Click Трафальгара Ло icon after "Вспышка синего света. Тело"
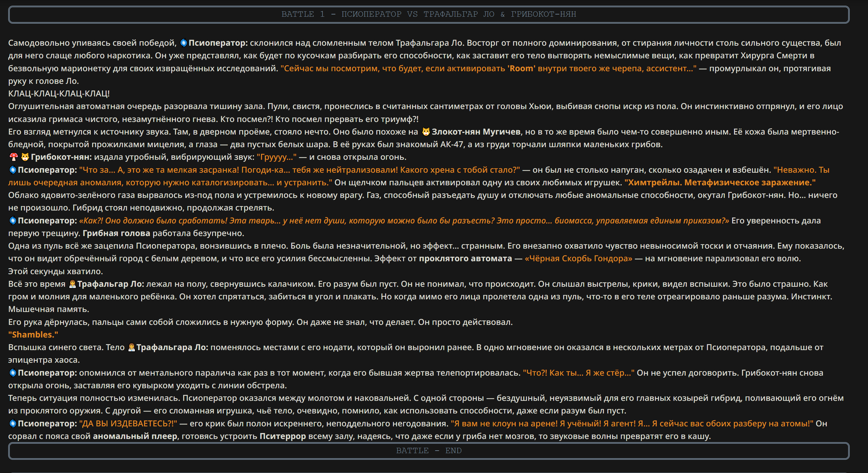This screenshot has height=473, width=868. (131, 347)
